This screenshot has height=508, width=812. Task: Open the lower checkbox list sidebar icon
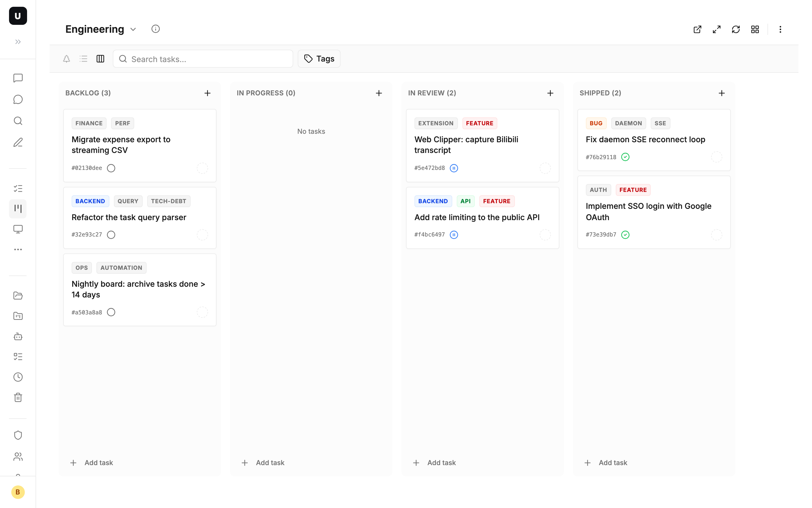18,356
